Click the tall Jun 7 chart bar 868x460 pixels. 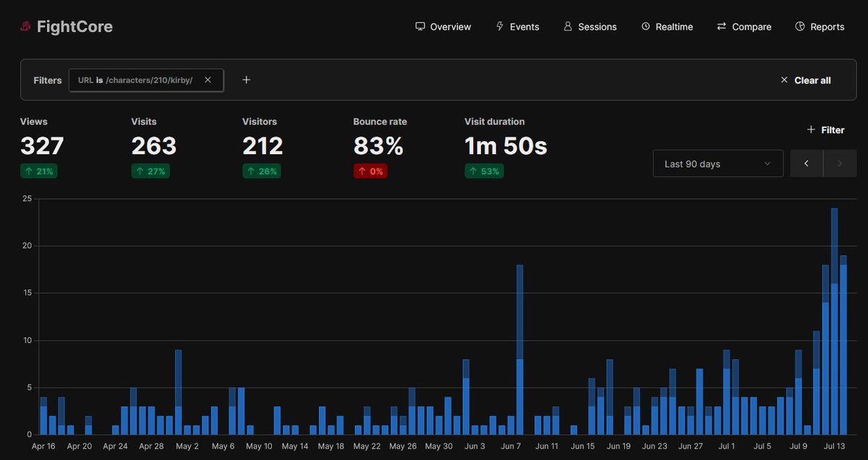tap(519, 350)
